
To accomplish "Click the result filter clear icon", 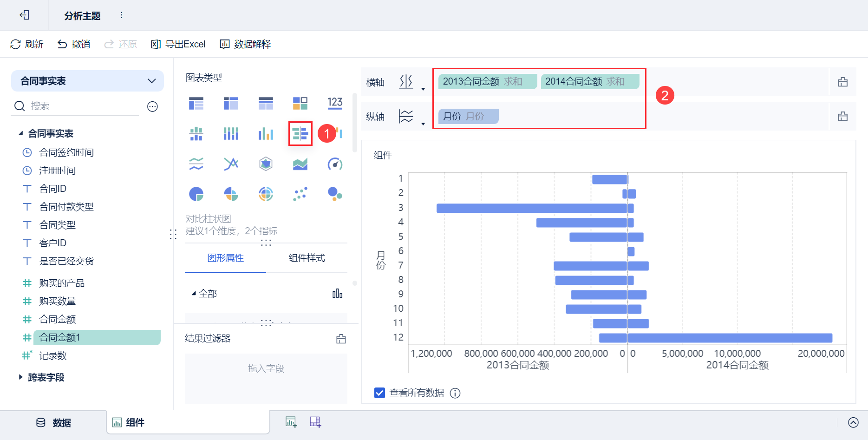I will tap(341, 339).
